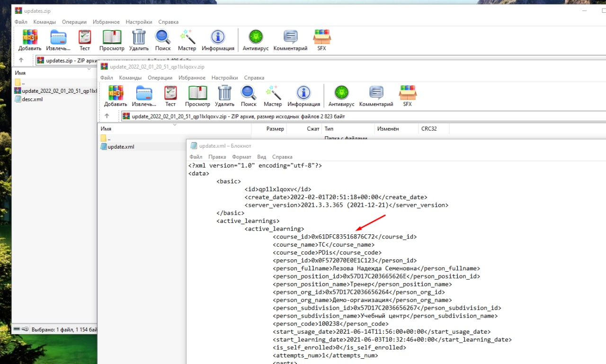Click Антивирус icon in update_2022 archive window
The width and height of the screenshot is (606, 364).
point(341,92)
